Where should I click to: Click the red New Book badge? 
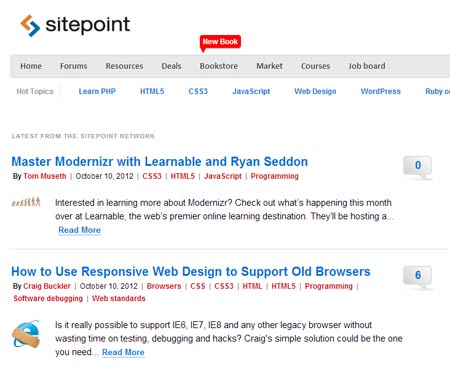pos(220,43)
